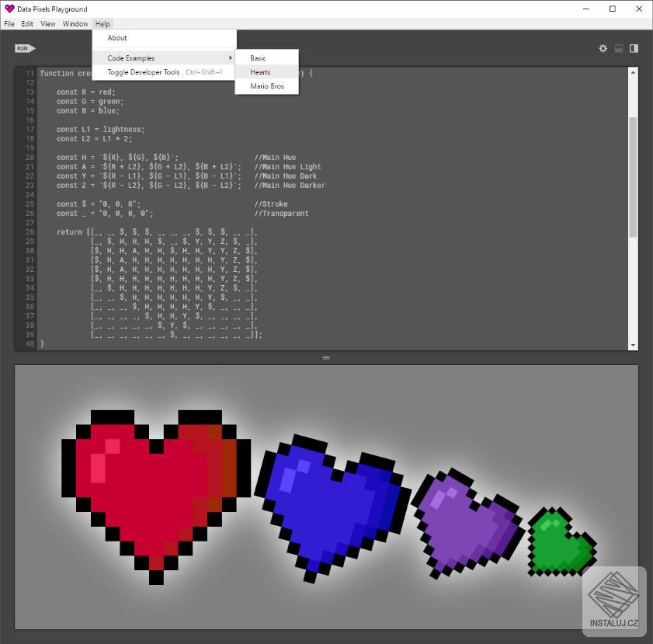Open the Edit menu

pyautogui.click(x=27, y=24)
